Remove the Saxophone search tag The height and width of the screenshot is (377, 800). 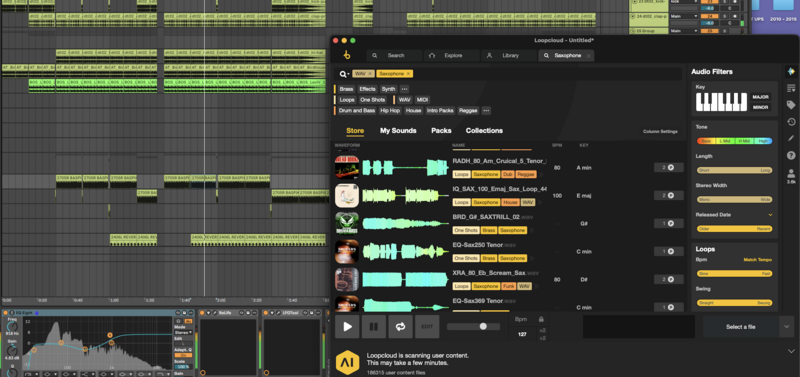[x=408, y=74]
